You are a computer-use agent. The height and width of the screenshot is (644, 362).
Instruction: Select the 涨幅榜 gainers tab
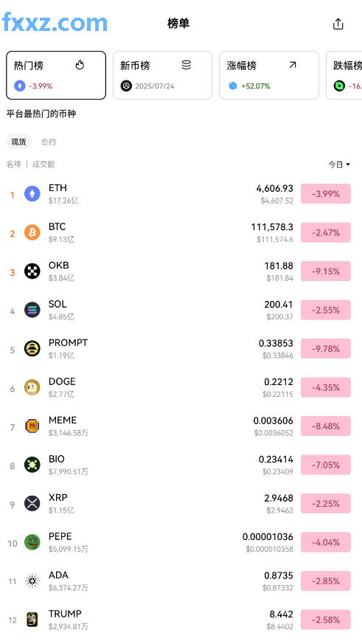(269, 75)
